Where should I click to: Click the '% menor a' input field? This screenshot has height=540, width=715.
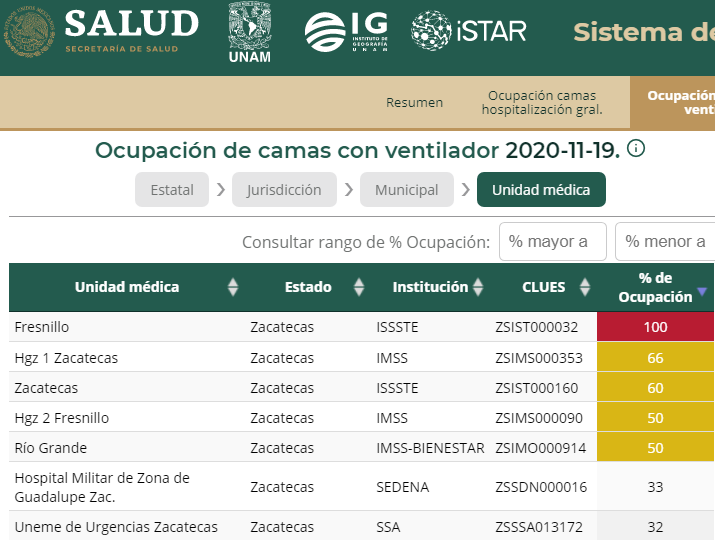point(665,242)
